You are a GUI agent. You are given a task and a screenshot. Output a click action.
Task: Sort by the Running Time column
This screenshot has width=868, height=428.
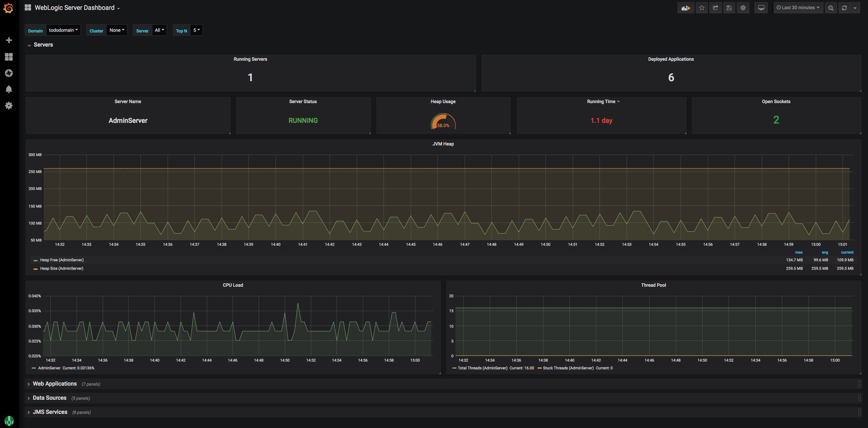pos(602,101)
